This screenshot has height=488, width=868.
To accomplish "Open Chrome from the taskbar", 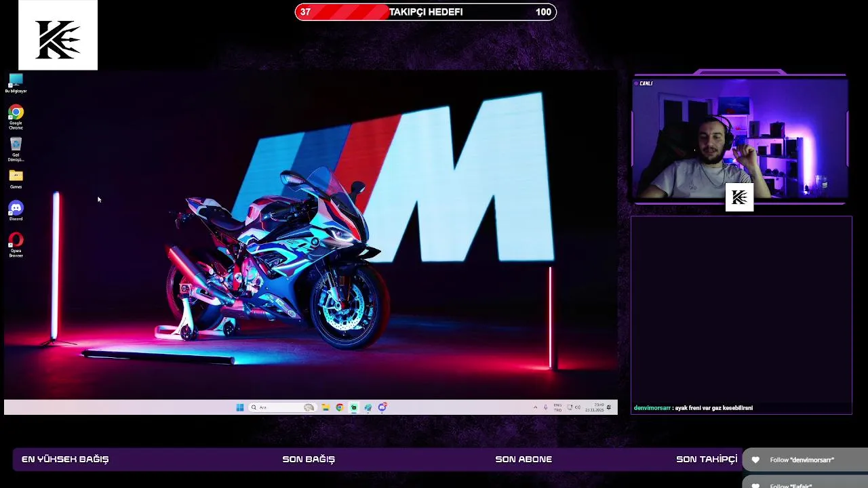I will click(x=340, y=407).
